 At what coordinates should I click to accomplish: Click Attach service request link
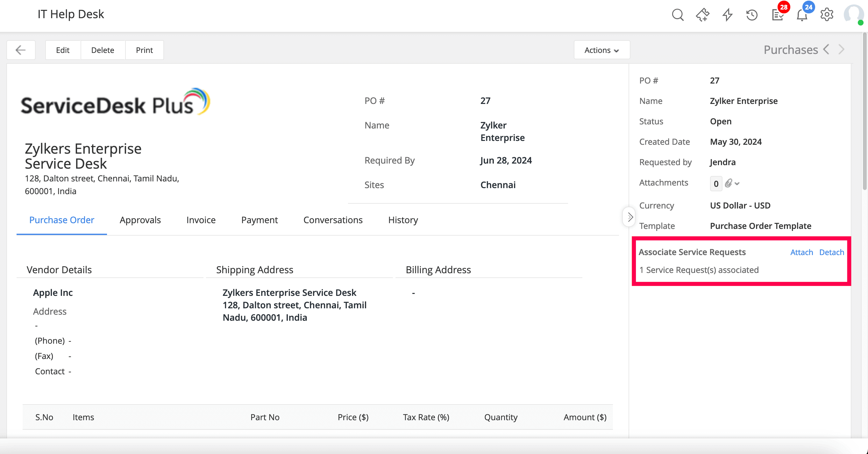pyautogui.click(x=801, y=252)
